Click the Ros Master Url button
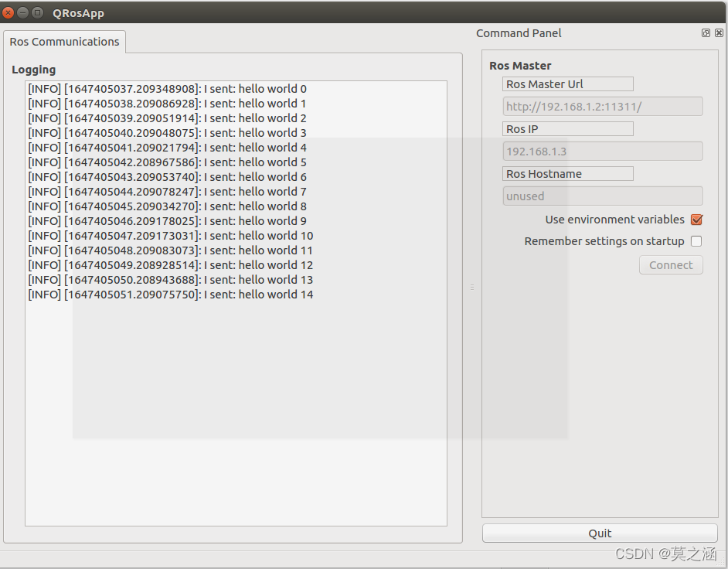 coord(567,83)
